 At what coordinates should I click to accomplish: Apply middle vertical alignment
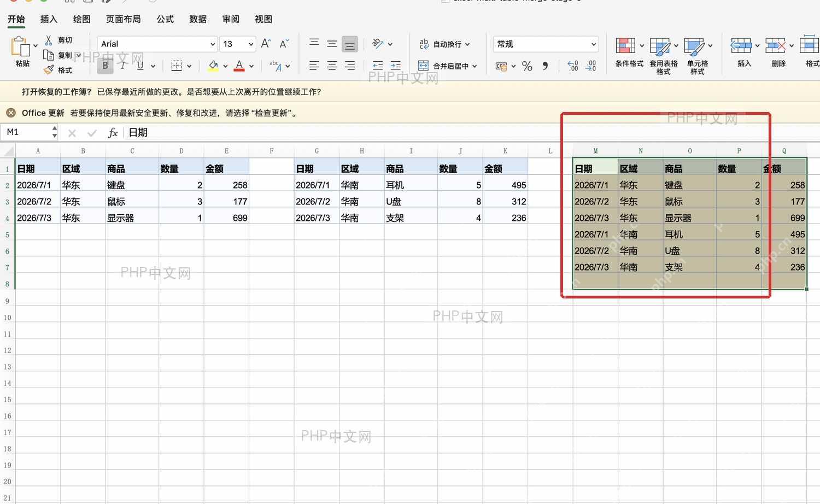point(332,44)
